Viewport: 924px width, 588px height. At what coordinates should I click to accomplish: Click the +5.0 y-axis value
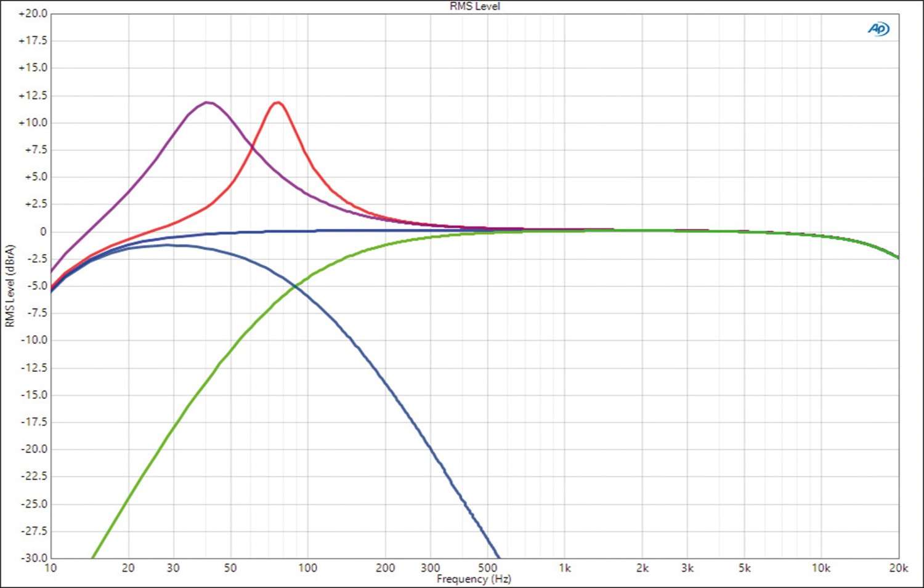click(x=35, y=177)
